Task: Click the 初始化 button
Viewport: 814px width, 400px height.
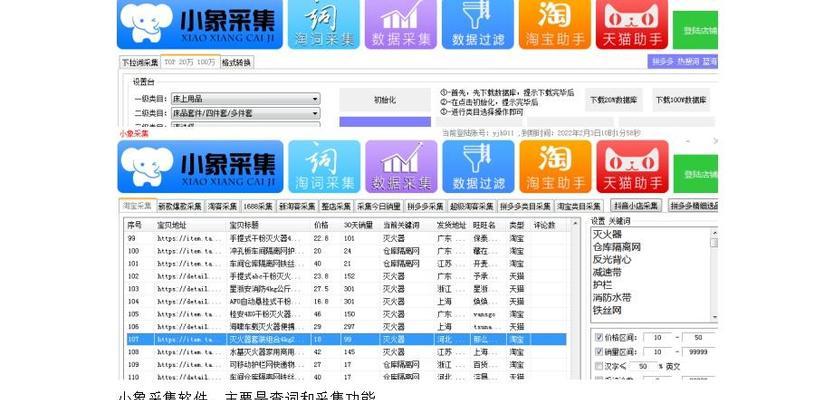Action: (x=385, y=100)
